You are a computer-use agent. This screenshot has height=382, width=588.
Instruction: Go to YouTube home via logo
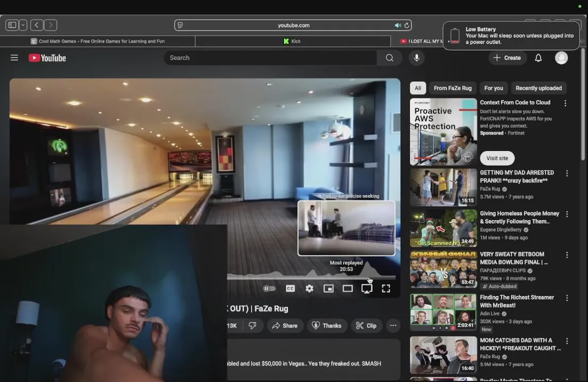[x=47, y=58]
